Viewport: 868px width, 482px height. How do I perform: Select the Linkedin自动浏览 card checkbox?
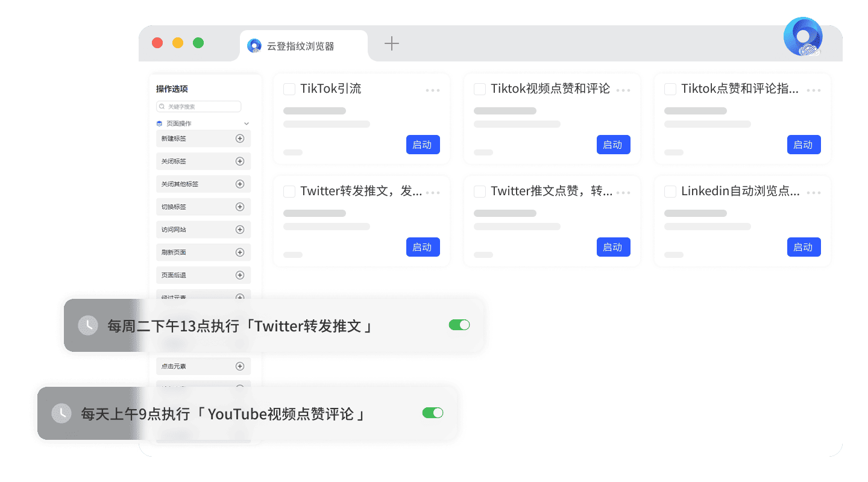tap(670, 192)
